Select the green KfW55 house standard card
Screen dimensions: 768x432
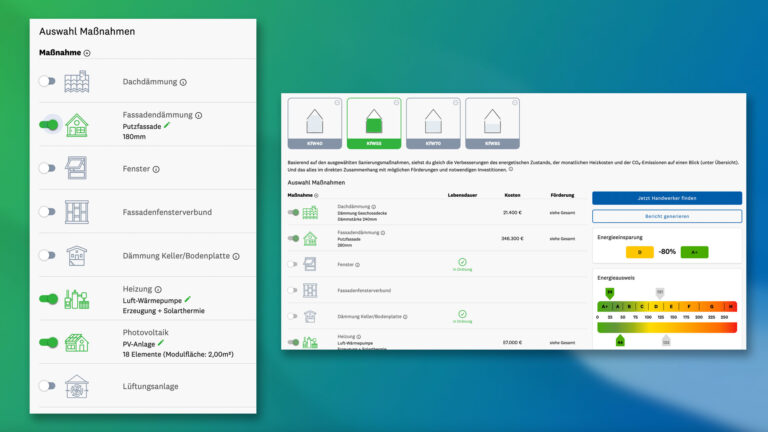click(374, 123)
